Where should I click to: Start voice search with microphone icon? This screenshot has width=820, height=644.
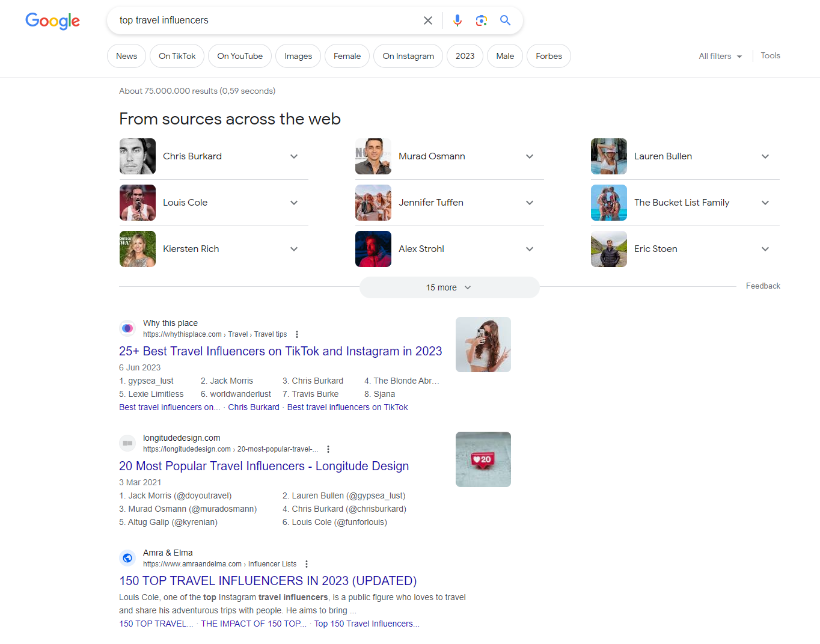click(x=457, y=20)
